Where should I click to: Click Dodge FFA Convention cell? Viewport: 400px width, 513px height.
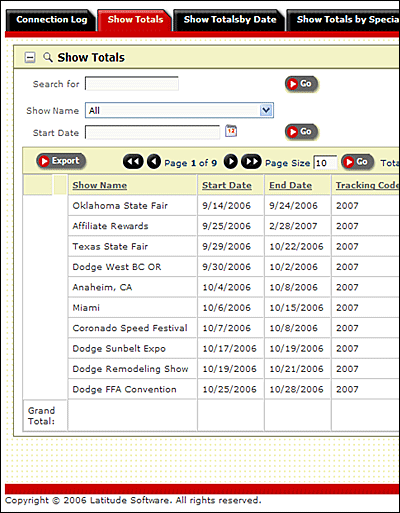tap(132, 389)
